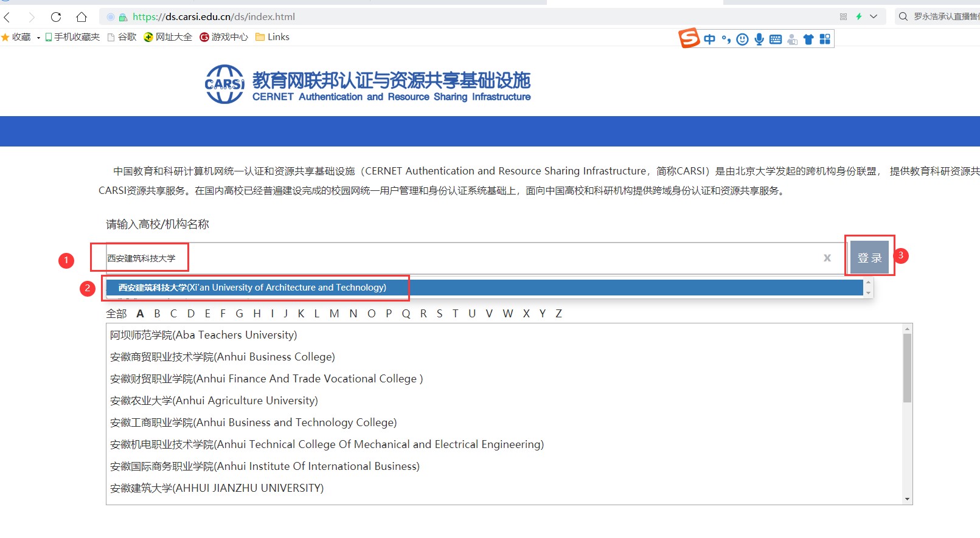Select letter X filter
The width and height of the screenshot is (980, 538).
pyautogui.click(x=526, y=314)
